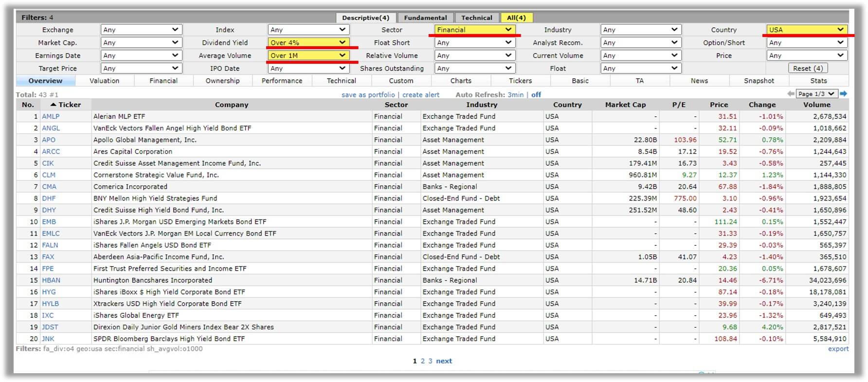Go to page 3 in bottom pagination
The height and width of the screenshot is (382, 868).
[430, 361]
